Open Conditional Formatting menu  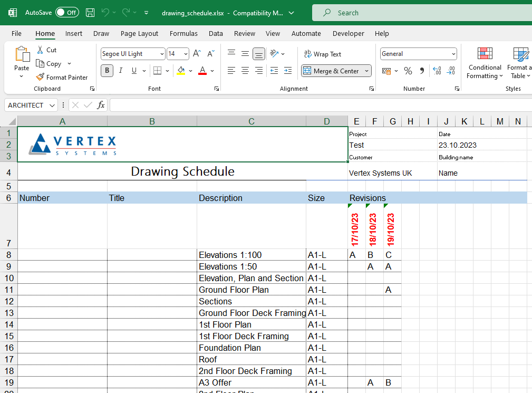pyautogui.click(x=485, y=63)
